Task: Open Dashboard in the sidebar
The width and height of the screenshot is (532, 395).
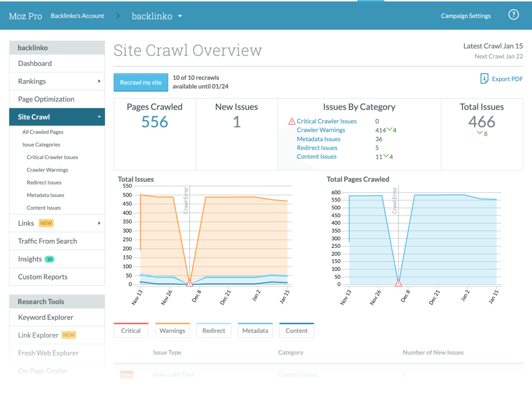Action: click(x=57, y=63)
